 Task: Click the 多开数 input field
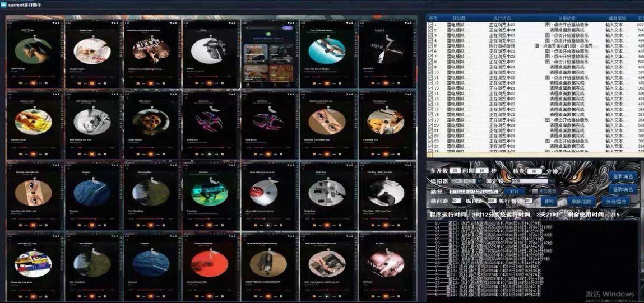tap(456, 171)
